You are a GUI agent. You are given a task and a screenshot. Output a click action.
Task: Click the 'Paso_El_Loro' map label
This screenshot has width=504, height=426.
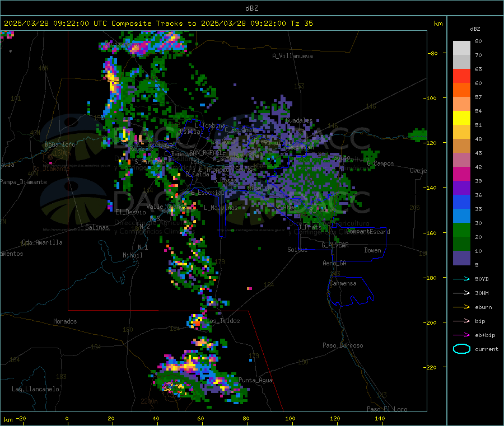(387, 409)
